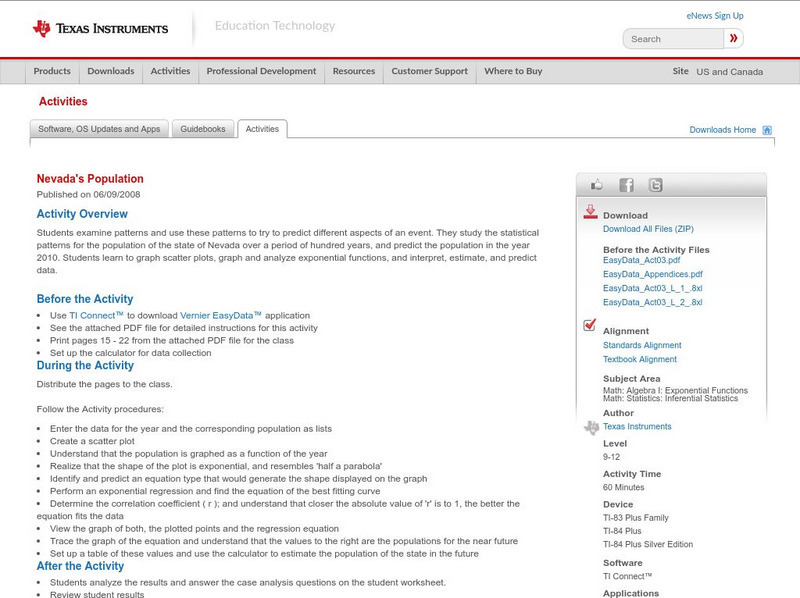Click the After the Activity heading
The height and width of the screenshot is (598, 800).
[80, 566]
